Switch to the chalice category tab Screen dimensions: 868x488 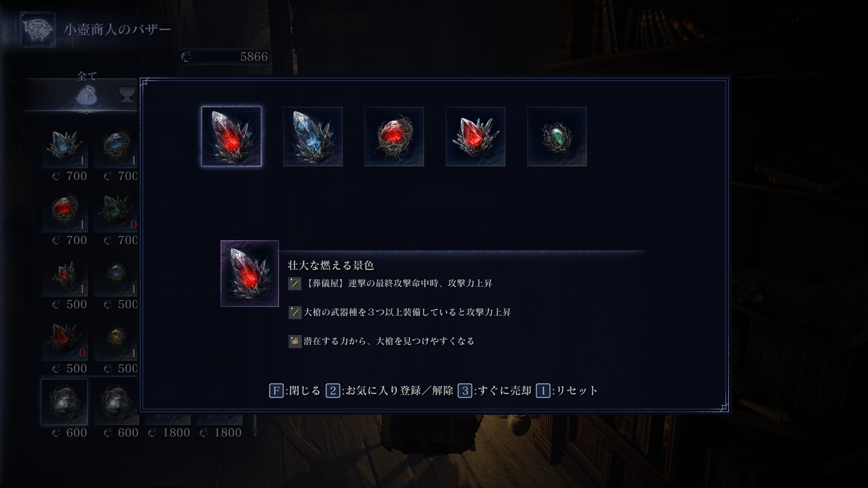pyautogui.click(x=127, y=95)
